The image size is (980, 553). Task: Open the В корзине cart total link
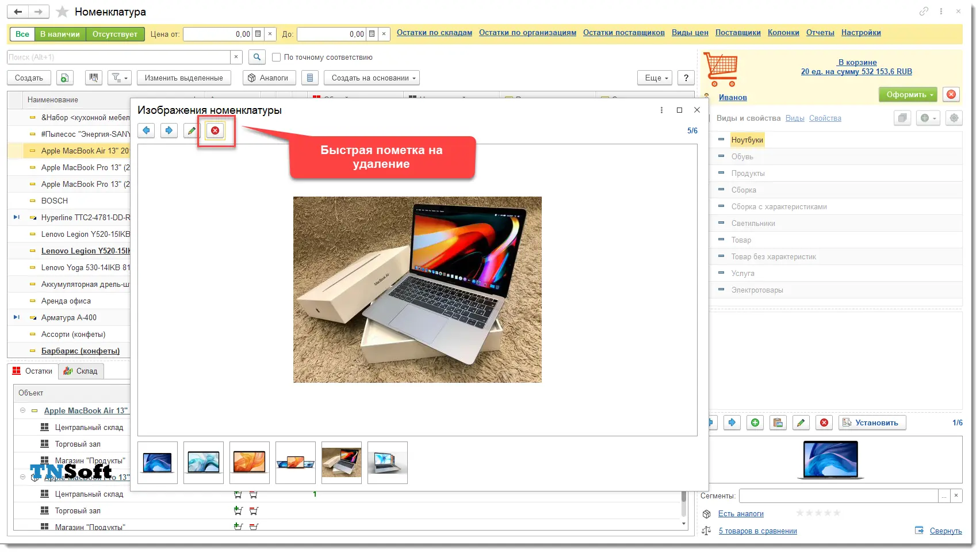coord(856,67)
